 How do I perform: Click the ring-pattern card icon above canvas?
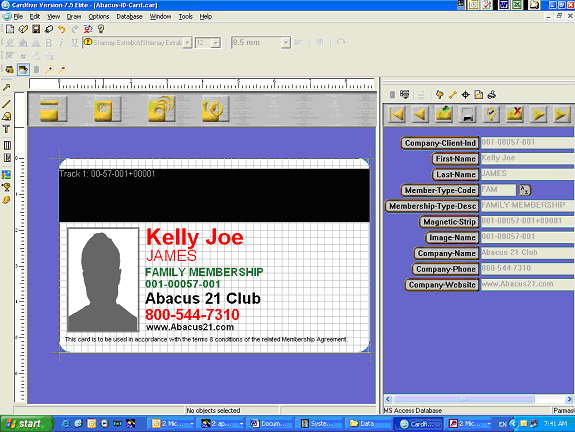pyautogui.click(x=215, y=109)
